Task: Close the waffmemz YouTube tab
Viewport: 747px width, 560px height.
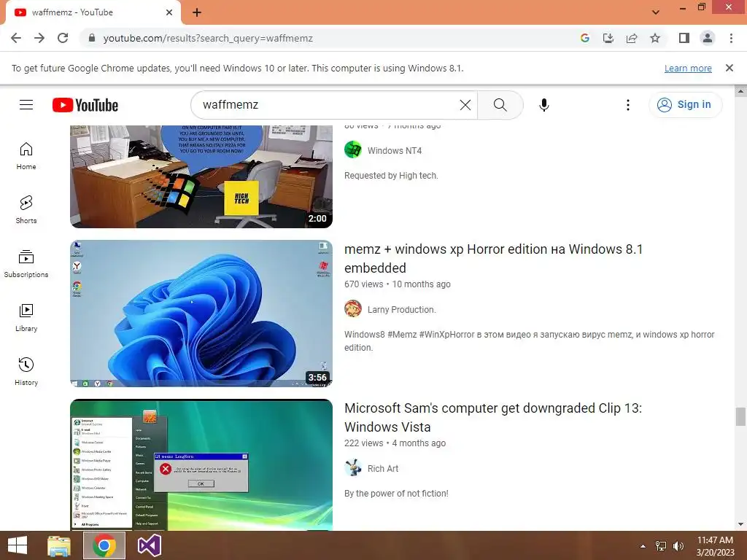Action: pos(169,12)
